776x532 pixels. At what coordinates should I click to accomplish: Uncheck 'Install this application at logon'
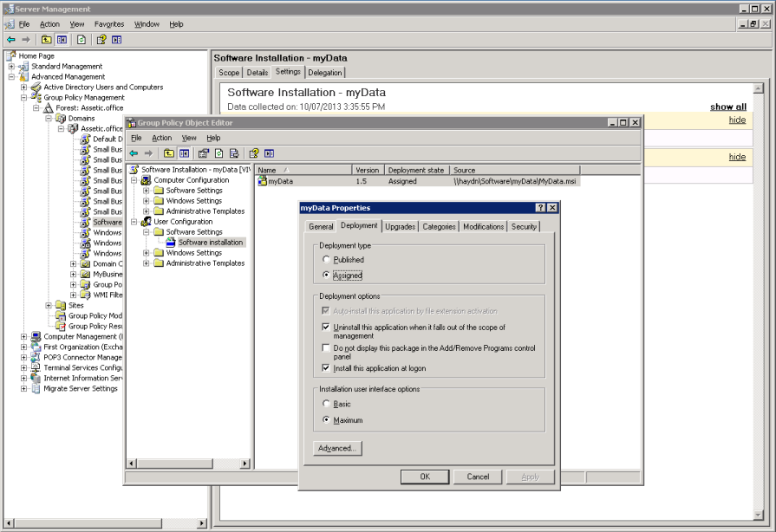(326, 368)
